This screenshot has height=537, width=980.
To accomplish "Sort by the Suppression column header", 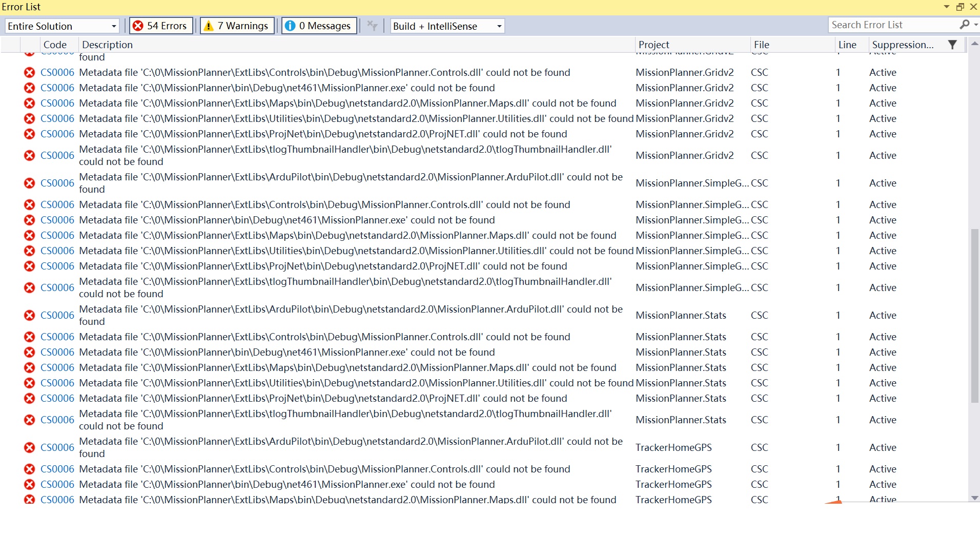I will [x=903, y=45].
